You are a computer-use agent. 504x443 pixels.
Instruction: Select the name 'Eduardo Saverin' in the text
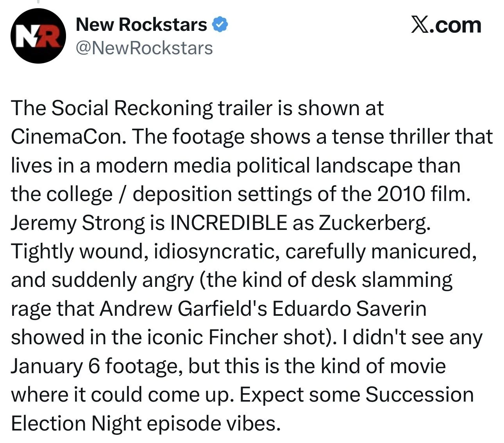pos(349,309)
